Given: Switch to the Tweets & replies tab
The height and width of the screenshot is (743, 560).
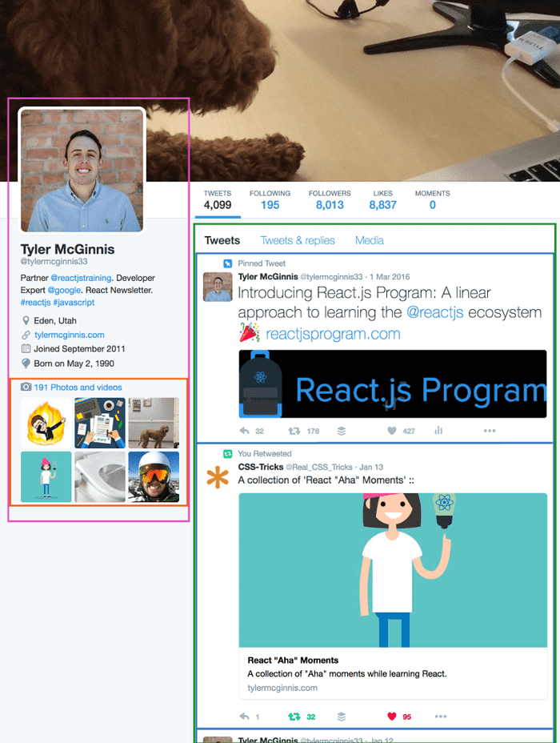Looking at the screenshot, I should pyautogui.click(x=298, y=240).
